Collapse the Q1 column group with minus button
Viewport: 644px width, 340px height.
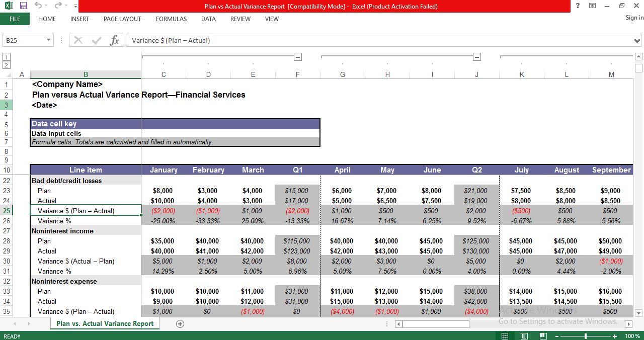(x=297, y=57)
